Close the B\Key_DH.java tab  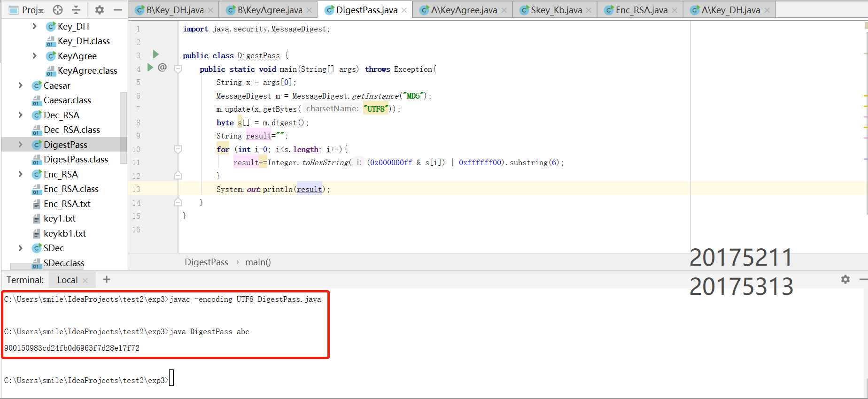click(x=211, y=10)
